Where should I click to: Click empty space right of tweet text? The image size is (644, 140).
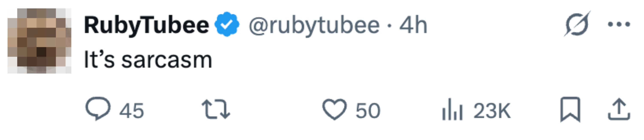375,60
